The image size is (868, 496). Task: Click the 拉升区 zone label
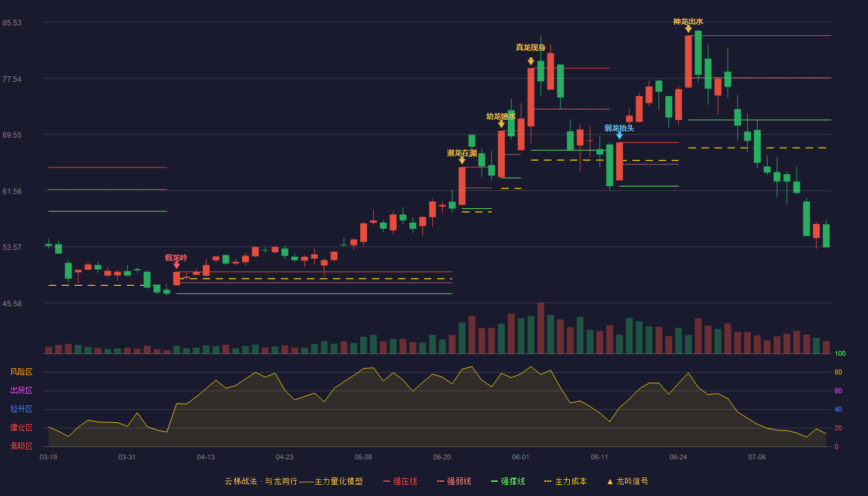21,409
